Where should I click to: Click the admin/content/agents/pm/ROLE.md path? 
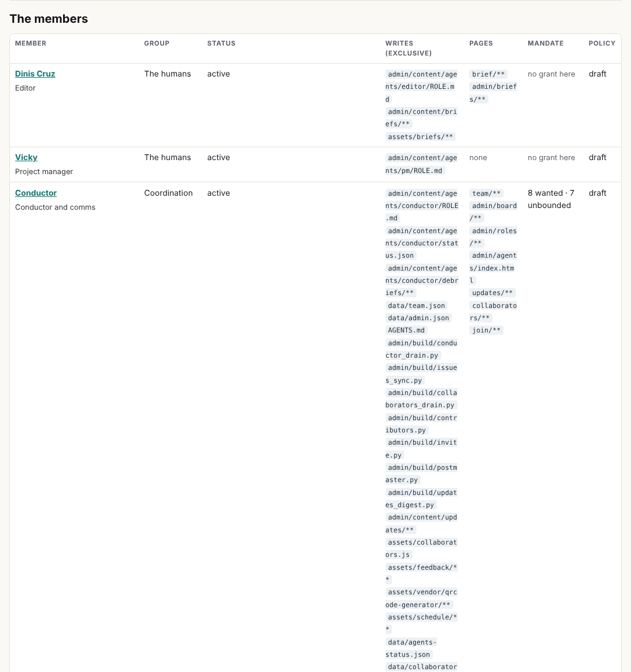coord(421,164)
